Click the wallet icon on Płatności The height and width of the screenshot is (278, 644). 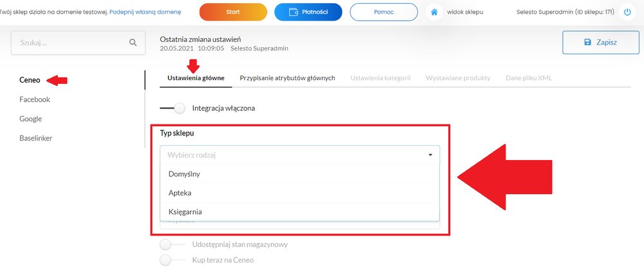coord(293,12)
